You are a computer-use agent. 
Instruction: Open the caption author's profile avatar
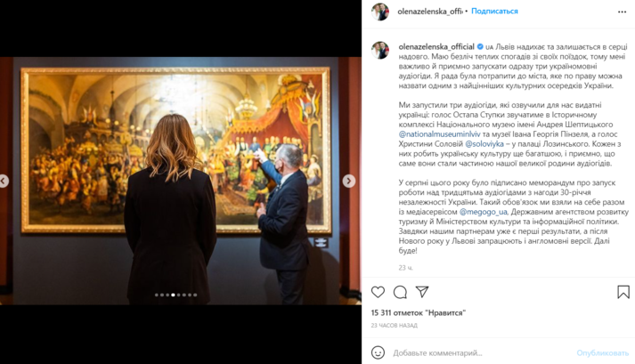(380, 50)
